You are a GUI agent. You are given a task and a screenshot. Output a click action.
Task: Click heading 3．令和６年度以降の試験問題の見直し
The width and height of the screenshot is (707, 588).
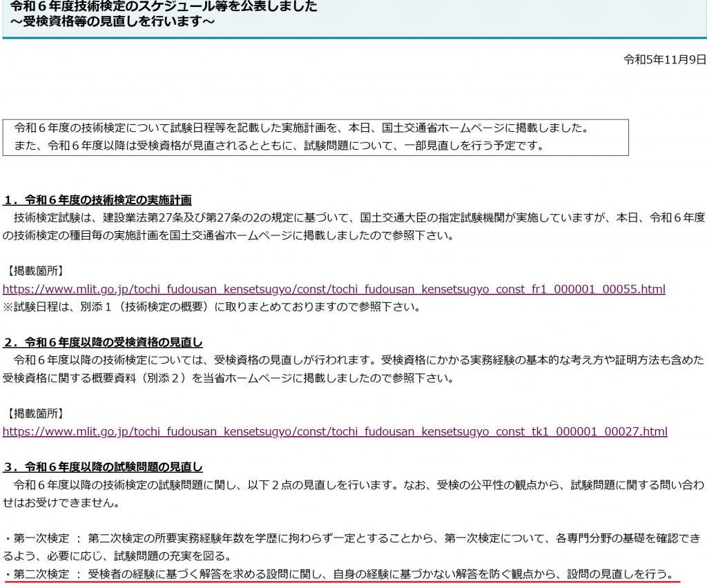pos(103,467)
